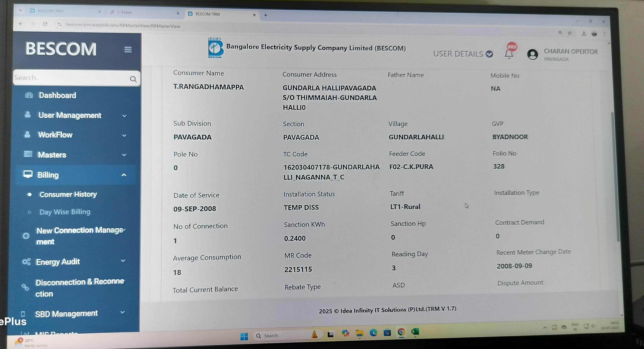The width and height of the screenshot is (644, 349).
Task: Open Microsoft Store from the taskbar
Action: pos(387,332)
